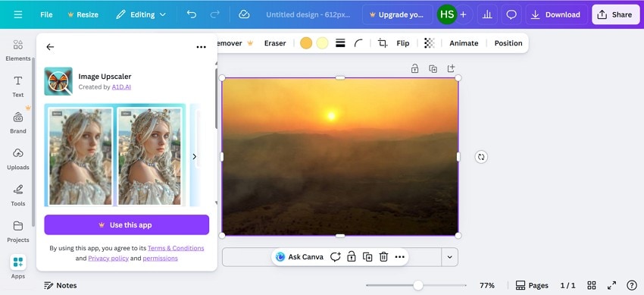The height and width of the screenshot is (295, 644).
Task: Open the hamburger main menu
Action: click(18, 14)
